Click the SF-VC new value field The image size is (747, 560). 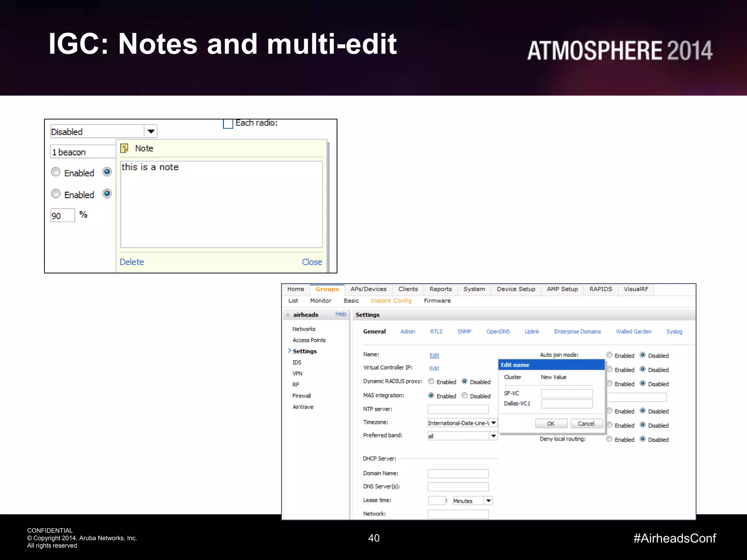point(567,393)
